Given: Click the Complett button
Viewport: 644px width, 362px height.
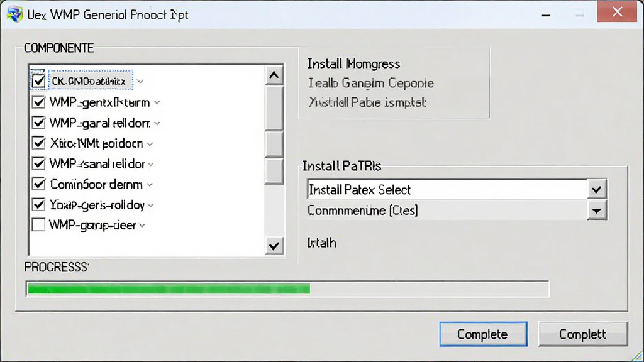Looking at the screenshot, I should pyautogui.click(x=583, y=334).
